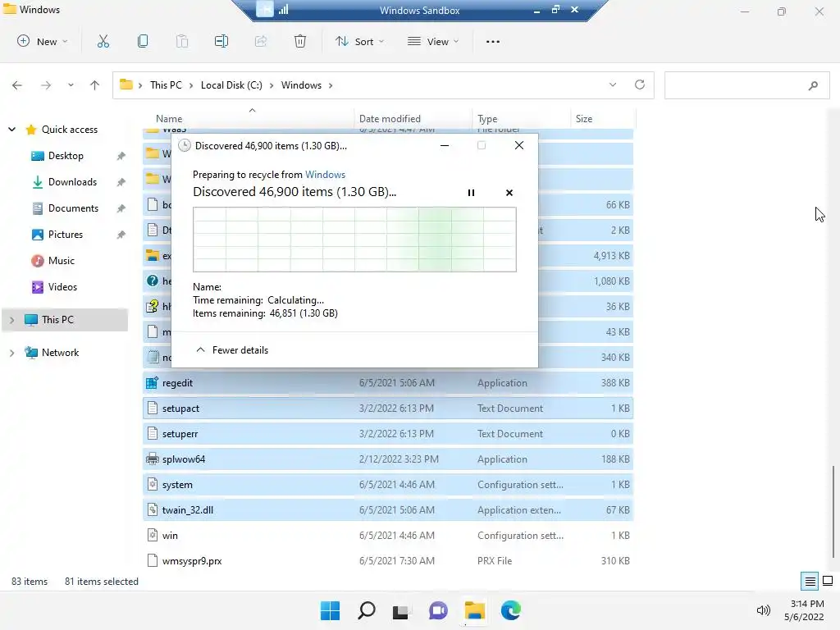The height and width of the screenshot is (630, 840).
Task: Click the search magnifier icon in search box
Action: [813, 85]
